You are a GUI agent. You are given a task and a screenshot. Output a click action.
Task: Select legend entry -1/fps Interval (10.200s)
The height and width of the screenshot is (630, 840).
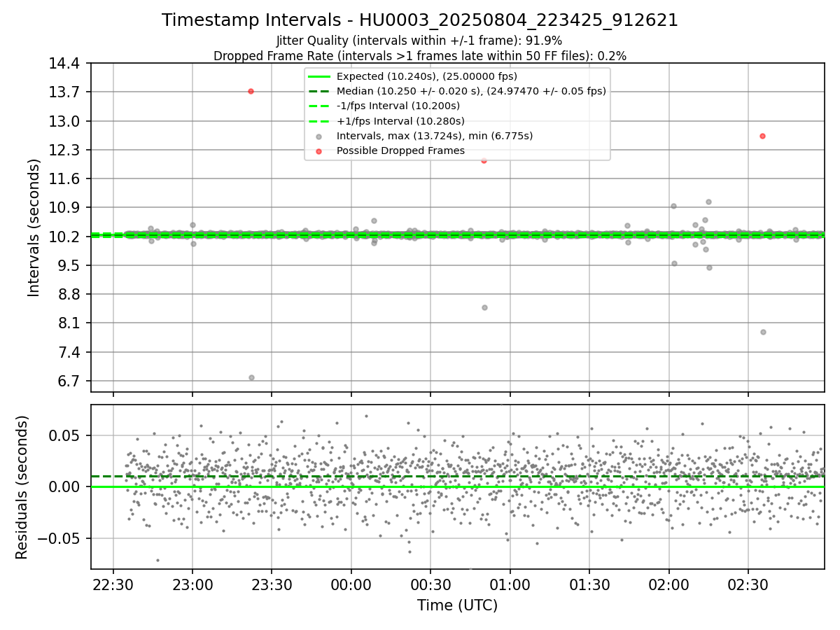pyautogui.click(x=398, y=106)
